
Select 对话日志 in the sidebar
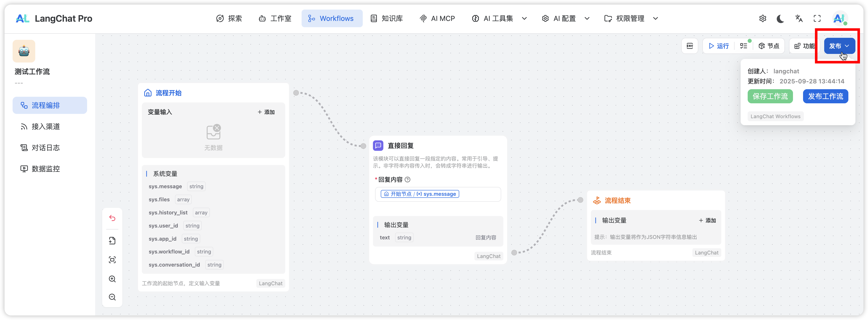pyautogui.click(x=46, y=148)
